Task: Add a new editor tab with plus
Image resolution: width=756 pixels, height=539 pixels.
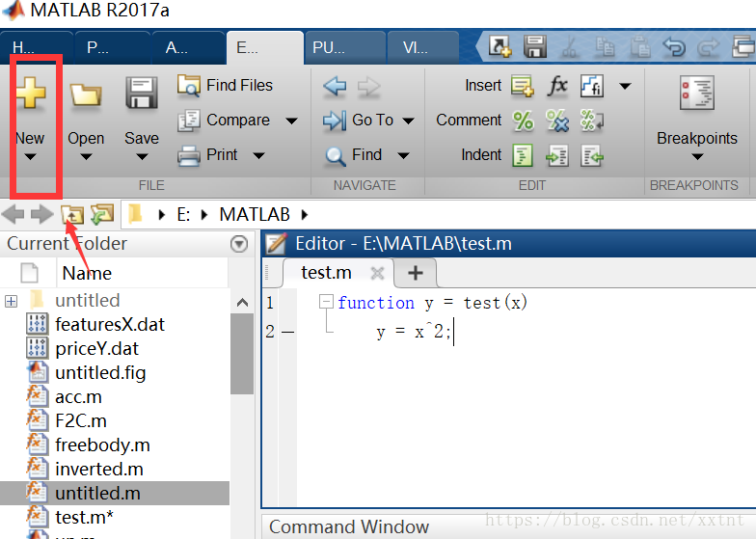Action: point(416,274)
